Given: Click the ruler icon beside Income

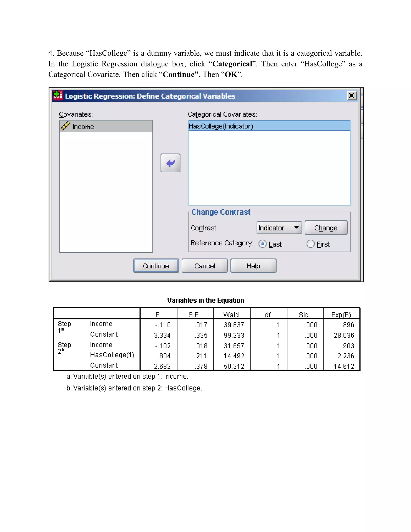Looking at the screenshot, I should point(65,126).
